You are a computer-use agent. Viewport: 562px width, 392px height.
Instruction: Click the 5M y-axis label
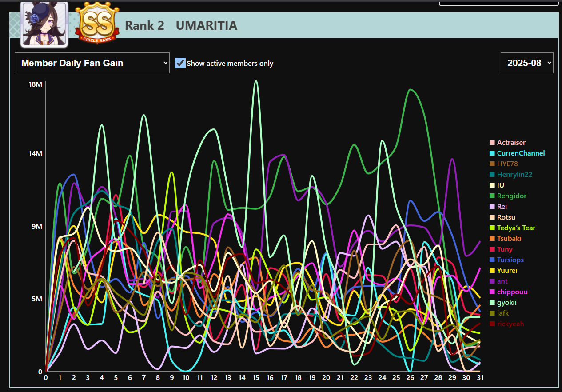[37, 299]
